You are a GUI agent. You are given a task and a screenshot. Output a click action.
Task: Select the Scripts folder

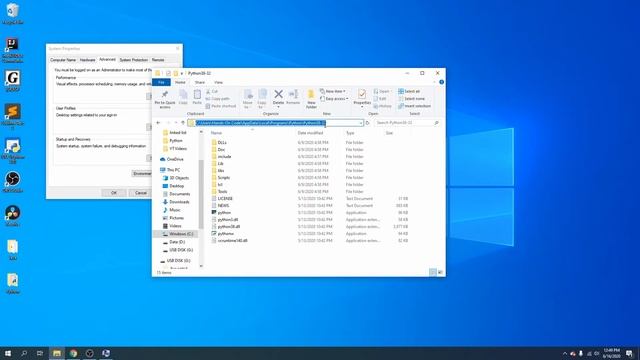click(x=224, y=178)
